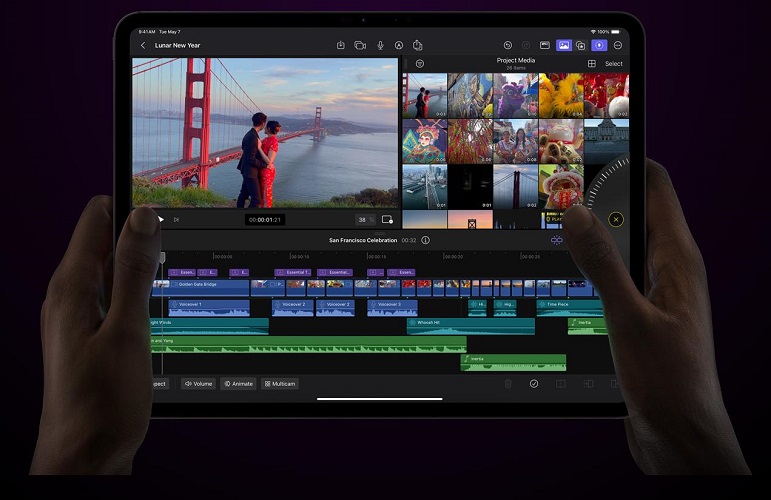Screen dimensions: 771x500
Task: Open the 38% viewer zoom menu
Action: tap(365, 220)
